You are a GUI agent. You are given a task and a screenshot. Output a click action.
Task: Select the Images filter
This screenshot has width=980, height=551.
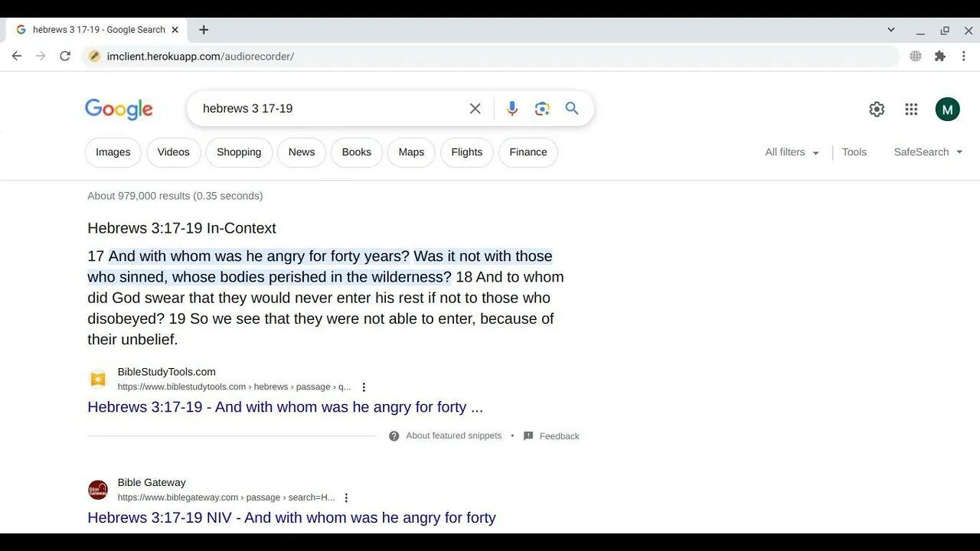[x=113, y=152]
